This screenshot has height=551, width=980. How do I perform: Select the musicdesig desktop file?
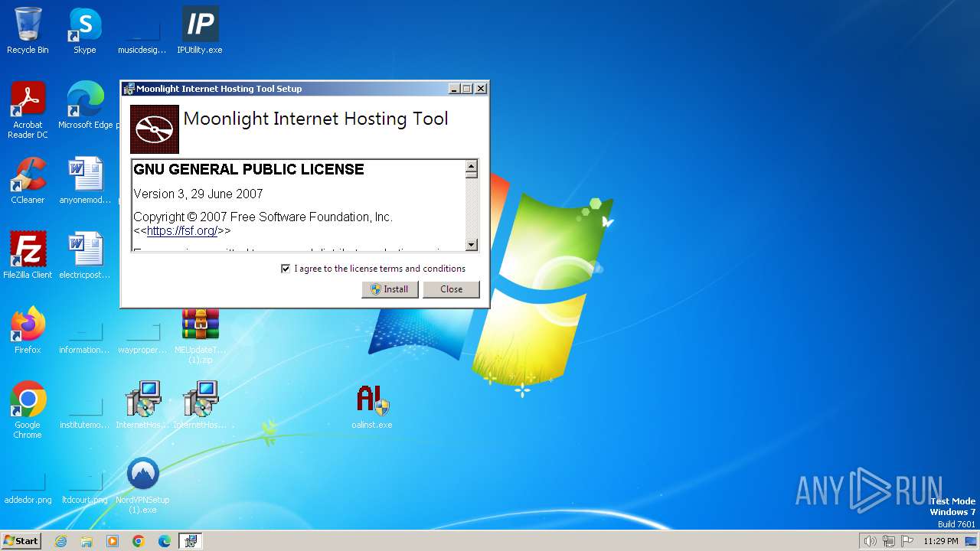tap(142, 37)
